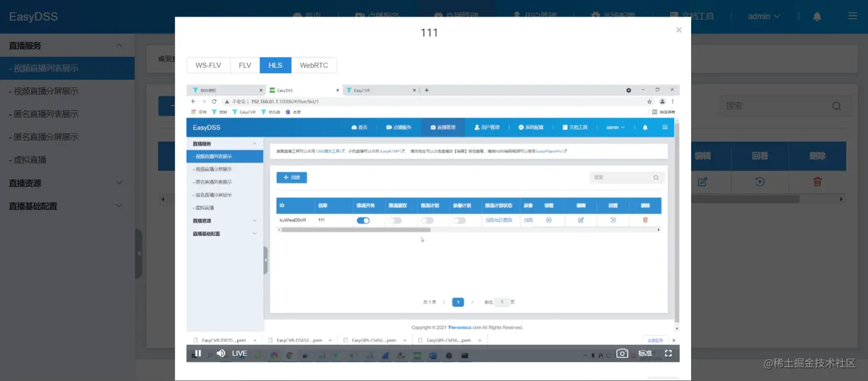The width and height of the screenshot is (868, 381).
Task: Click the 编辑 column header
Action: [703, 156]
